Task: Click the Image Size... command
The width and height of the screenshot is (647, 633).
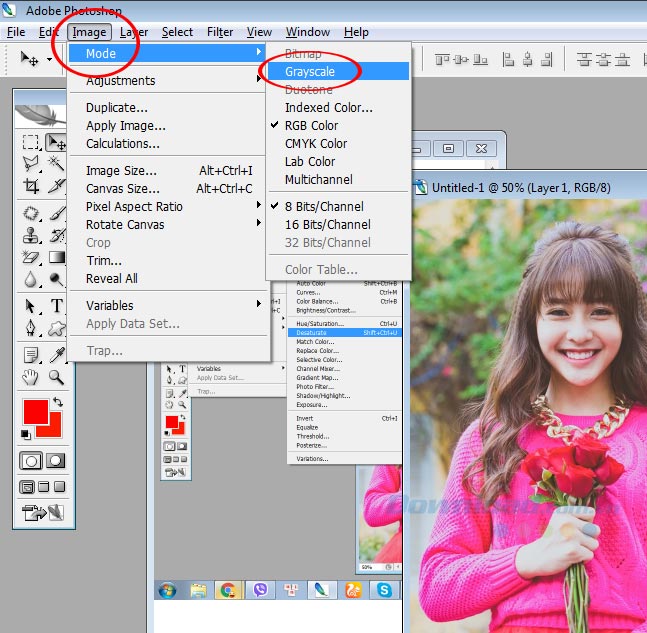Action: coord(121,171)
